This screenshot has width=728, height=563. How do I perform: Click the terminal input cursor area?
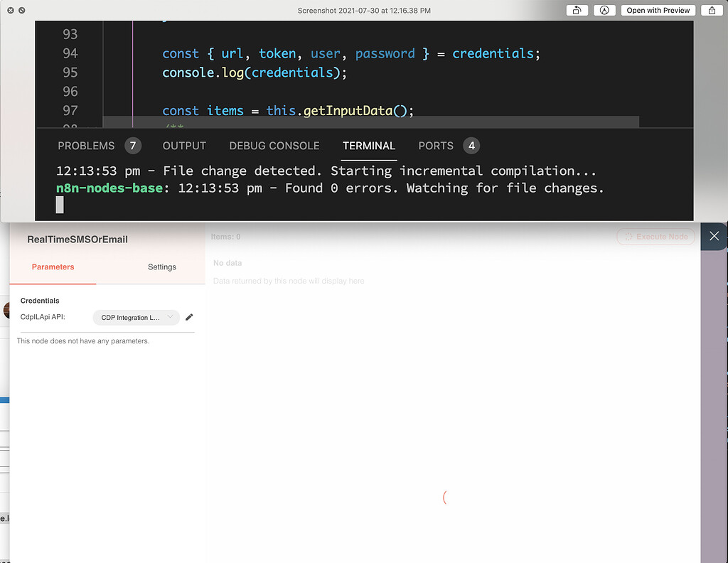[x=60, y=205]
